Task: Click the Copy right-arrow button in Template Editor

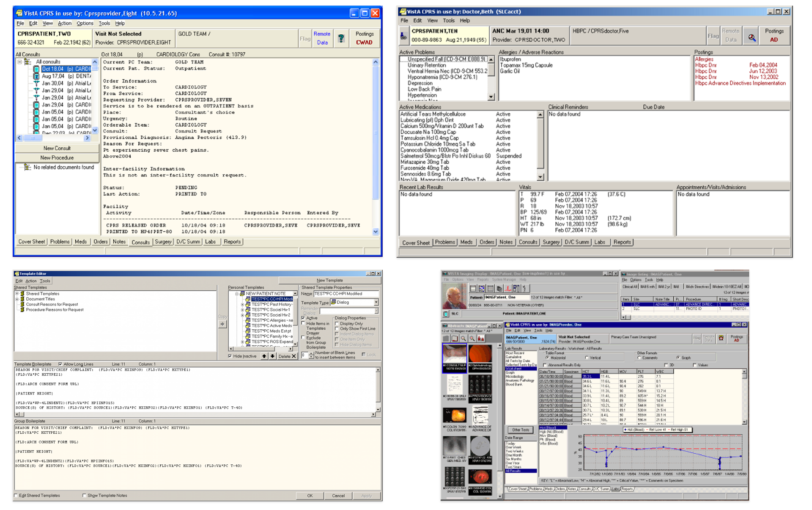Action: point(222,324)
